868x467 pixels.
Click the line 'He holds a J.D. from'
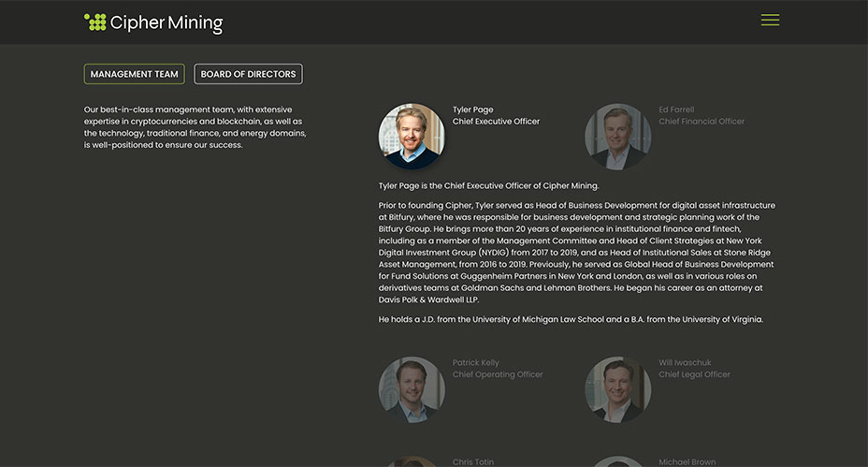pyautogui.click(x=571, y=320)
